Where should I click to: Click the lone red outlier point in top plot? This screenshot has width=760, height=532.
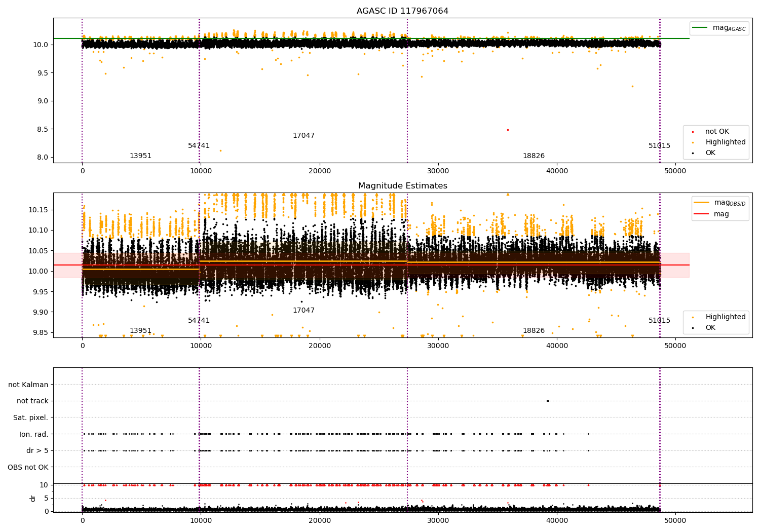pos(508,130)
